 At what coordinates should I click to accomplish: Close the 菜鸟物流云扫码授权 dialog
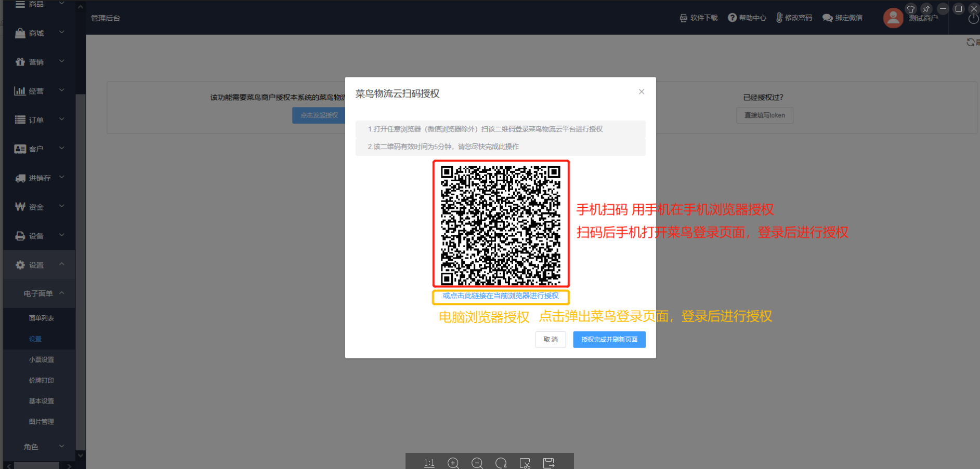[x=642, y=92]
